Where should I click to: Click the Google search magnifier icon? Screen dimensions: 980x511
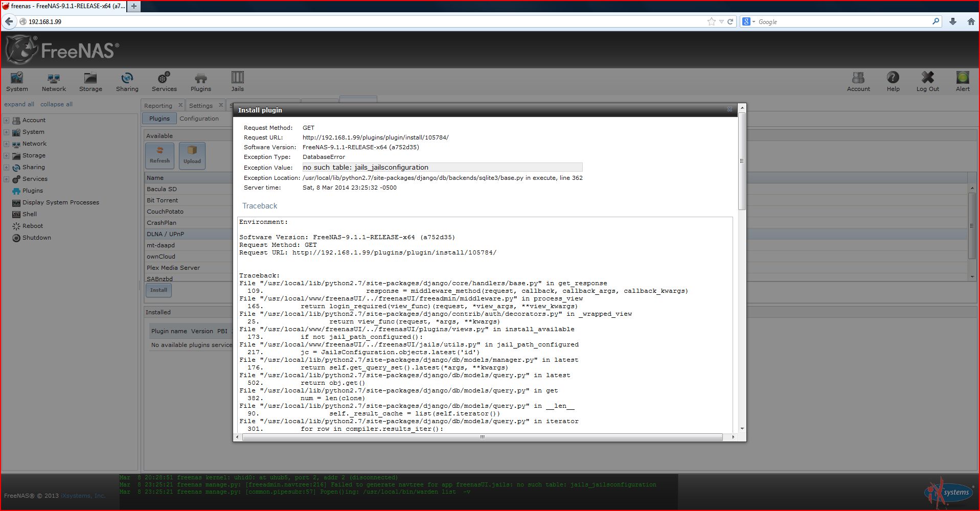pos(936,21)
